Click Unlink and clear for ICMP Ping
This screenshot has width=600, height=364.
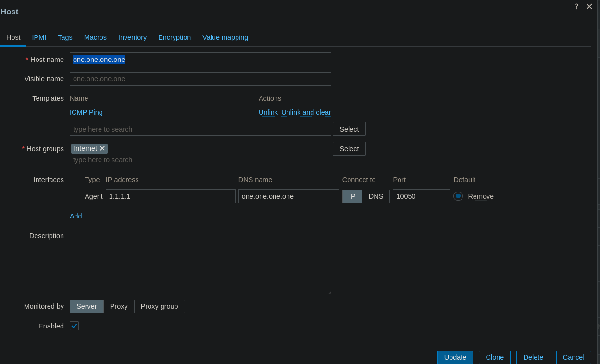tap(306, 112)
